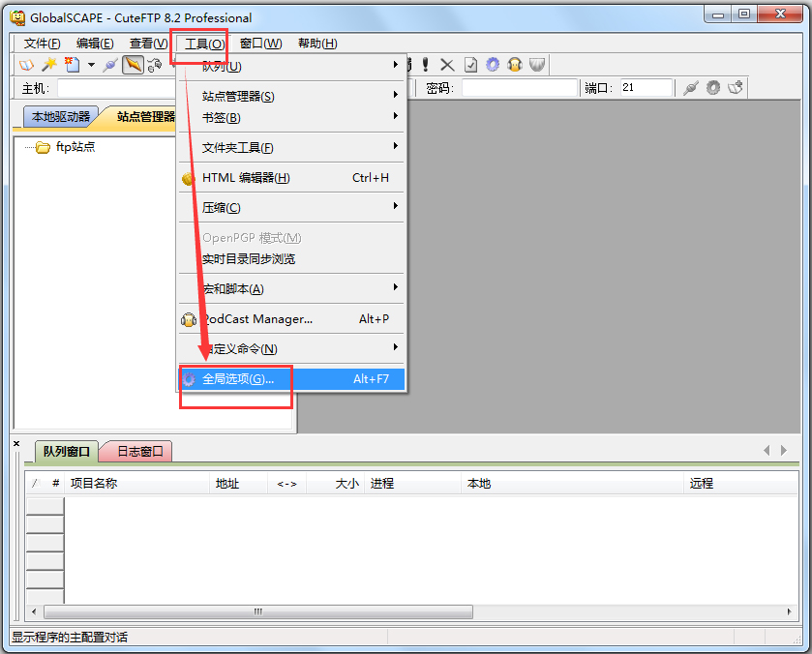Screen dimensions: 812x654
Task: Click the 端口 port field showing 21
Action: point(647,88)
